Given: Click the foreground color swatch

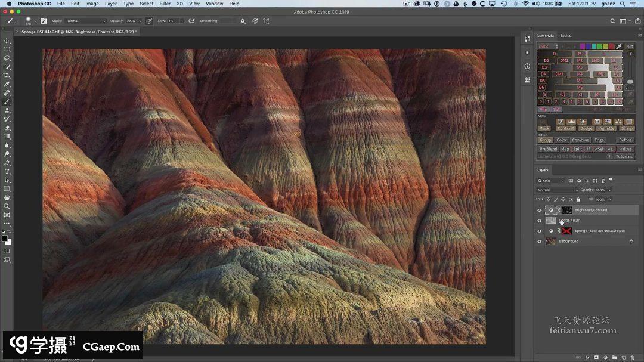Looking at the screenshot, I should coord(5,239).
